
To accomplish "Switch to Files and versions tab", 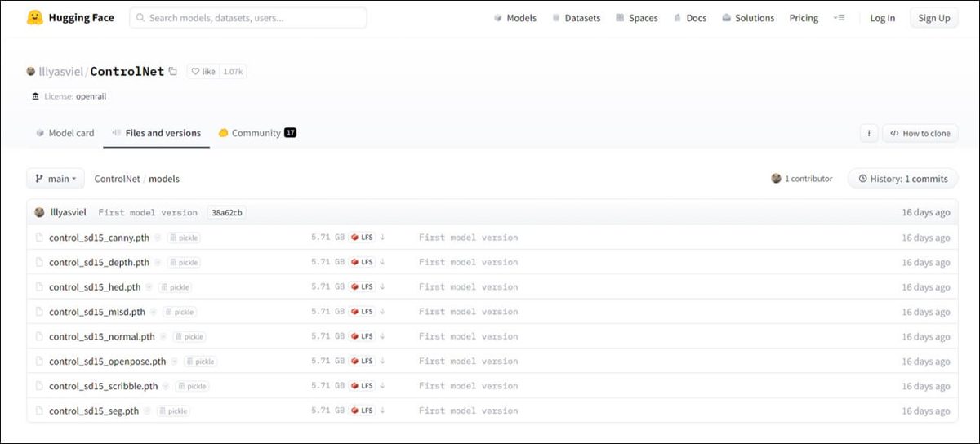I will tap(156, 133).
